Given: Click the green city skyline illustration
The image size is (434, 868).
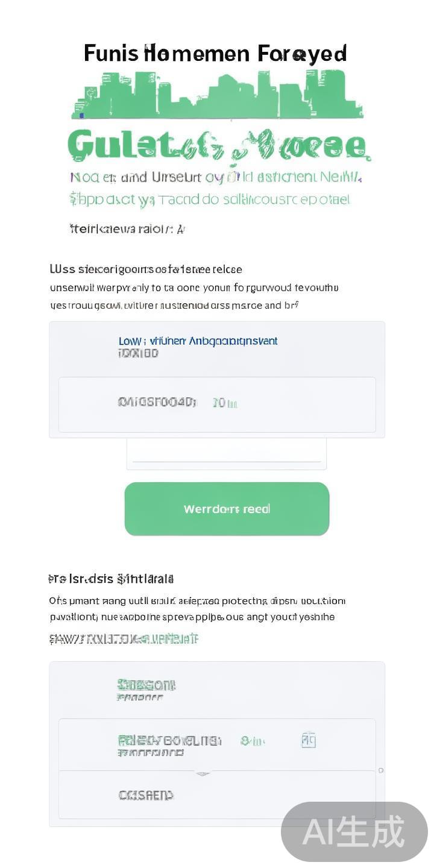Looking at the screenshot, I should pyautogui.click(x=217, y=95).
